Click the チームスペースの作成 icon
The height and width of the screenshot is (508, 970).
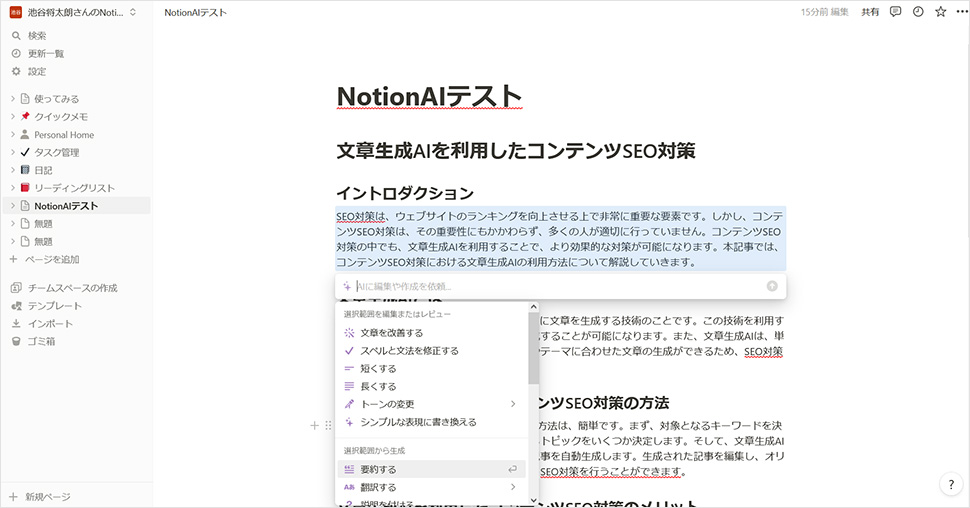click(x=16, y=288)
